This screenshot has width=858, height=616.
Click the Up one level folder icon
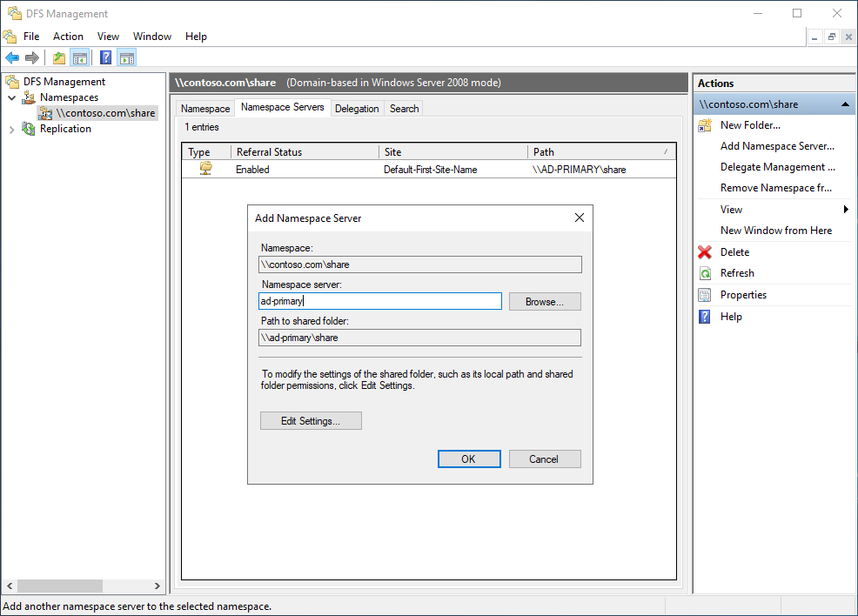coord(59,57)
